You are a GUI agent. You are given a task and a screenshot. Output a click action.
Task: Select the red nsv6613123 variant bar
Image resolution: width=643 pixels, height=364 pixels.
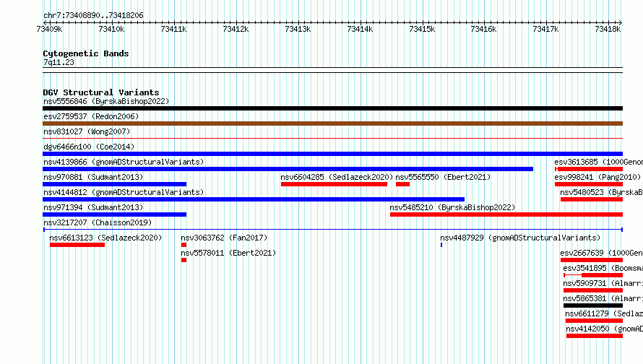77,245
